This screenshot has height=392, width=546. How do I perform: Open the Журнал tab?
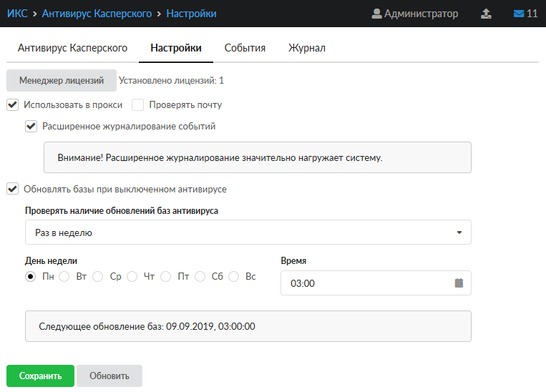click(x=306, y=48)
